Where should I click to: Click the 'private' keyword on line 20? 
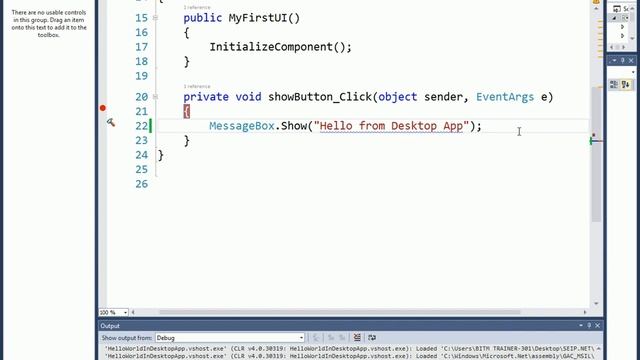coord(206,97)
